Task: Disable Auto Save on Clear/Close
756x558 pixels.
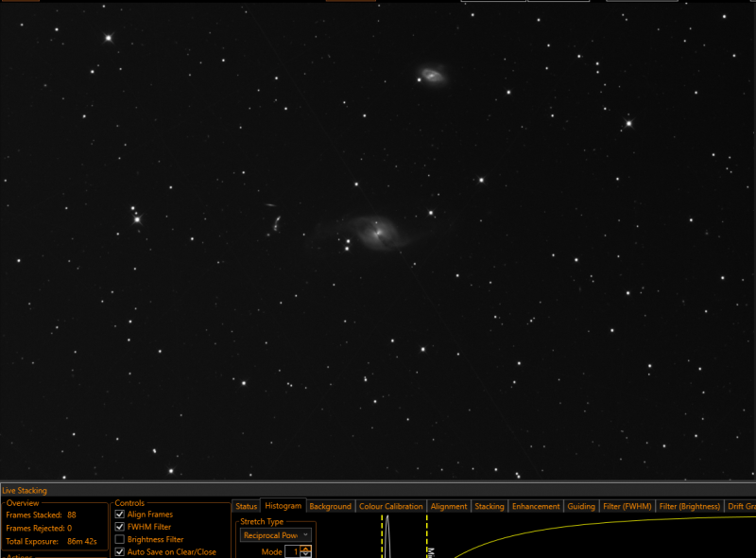Action: pyautogui.click(x=120, y=551)
